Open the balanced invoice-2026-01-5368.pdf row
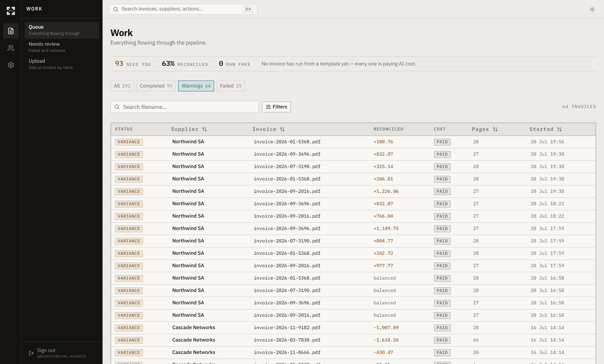This screenshot has height=364, width=604. [x=353, y=278]
